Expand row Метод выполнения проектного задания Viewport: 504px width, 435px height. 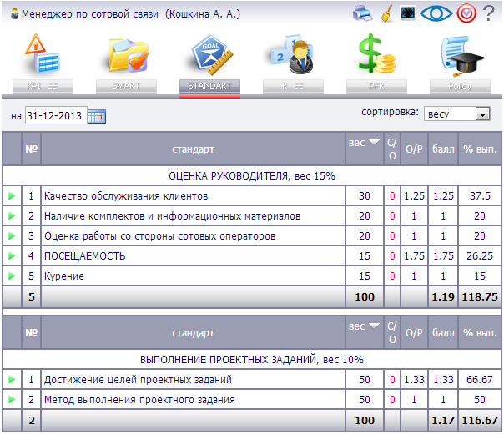[12, 400]
